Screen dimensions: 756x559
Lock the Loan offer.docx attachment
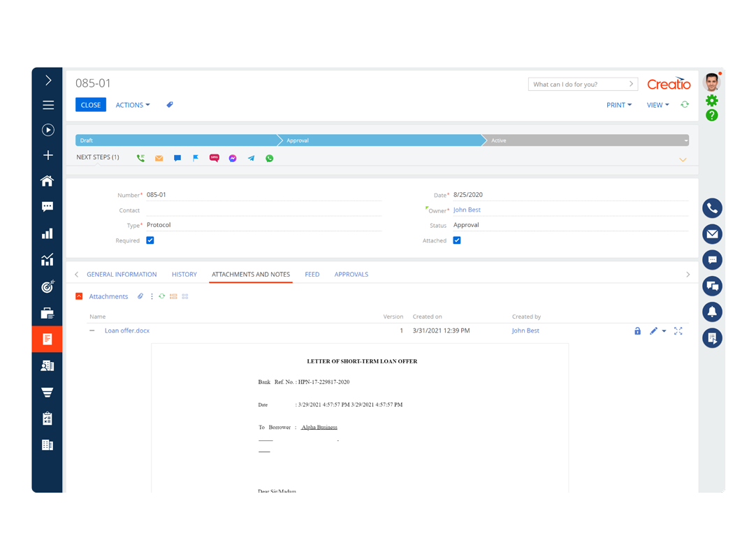(637, 331)
